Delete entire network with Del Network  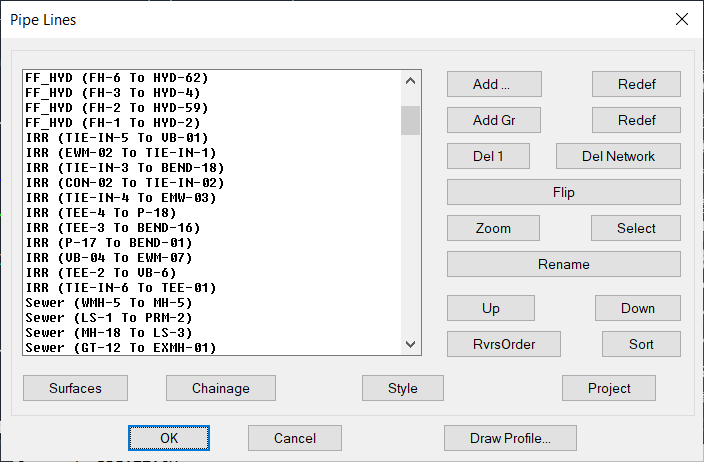pos(618,156)
